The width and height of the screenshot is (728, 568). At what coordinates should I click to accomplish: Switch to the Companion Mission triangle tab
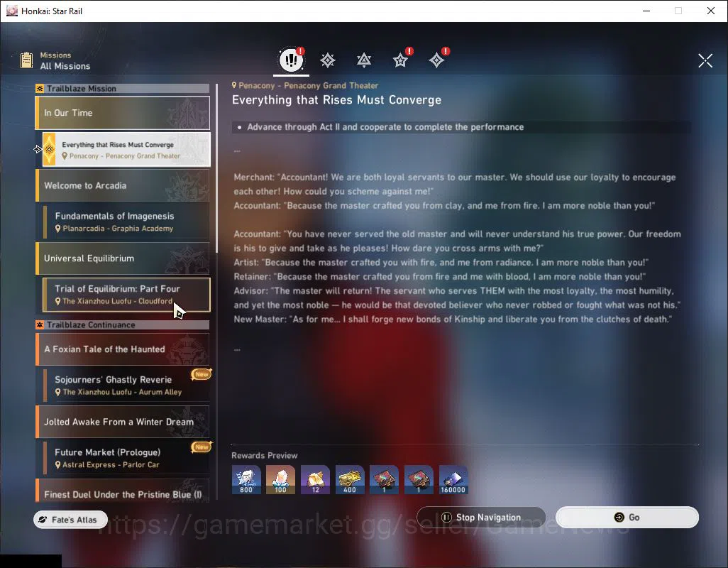click(x=364, y=60)
